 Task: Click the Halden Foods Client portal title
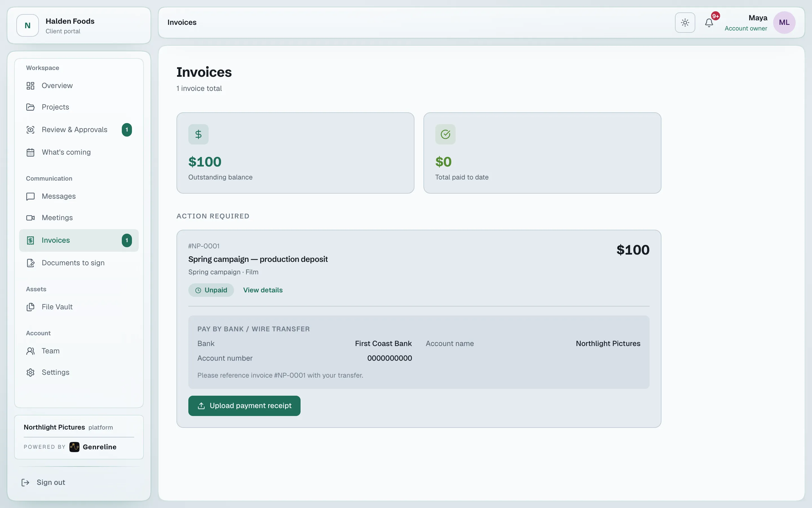pyautogui.click(x=70, y=25)
